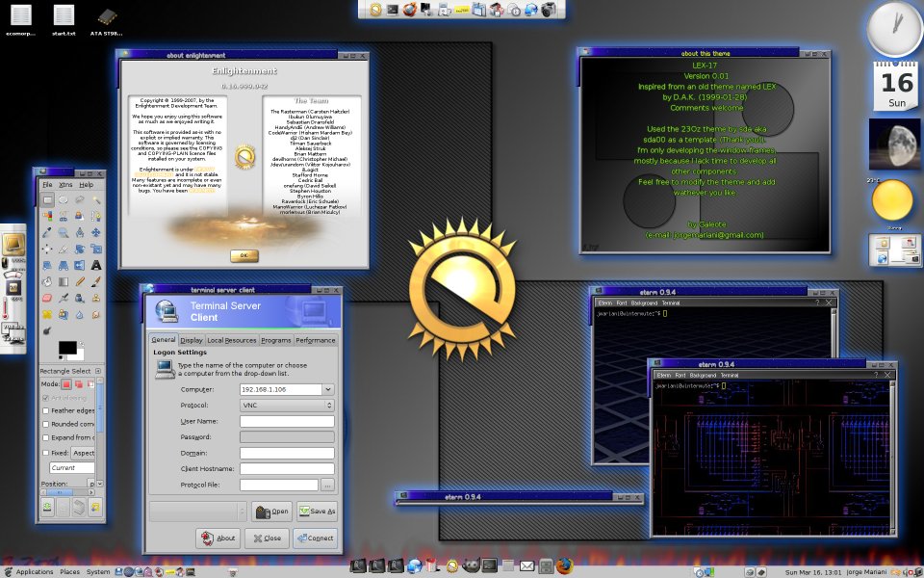This screenshot has width=924, height=578.
Task: Click the tool options horizontal scrollbar
Action: coord(67,491)
